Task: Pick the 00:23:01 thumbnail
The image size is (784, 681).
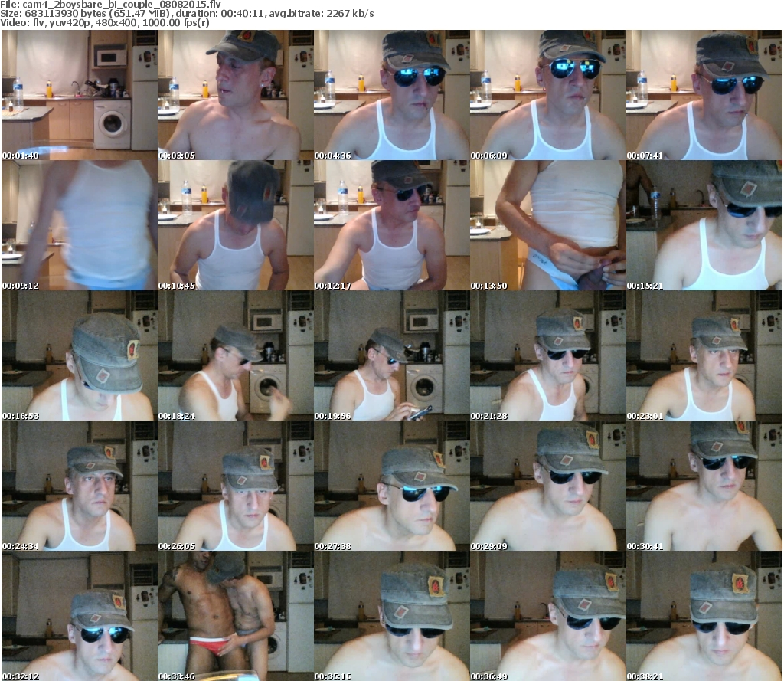Action: point(704,355)
